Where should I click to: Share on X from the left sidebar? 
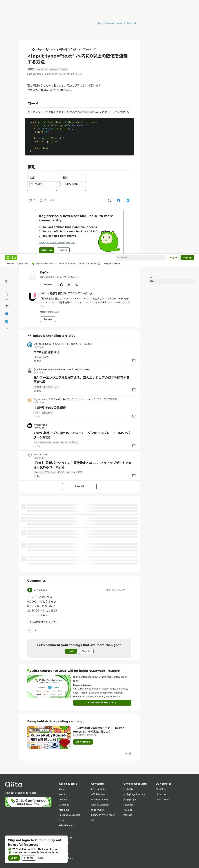7,307
